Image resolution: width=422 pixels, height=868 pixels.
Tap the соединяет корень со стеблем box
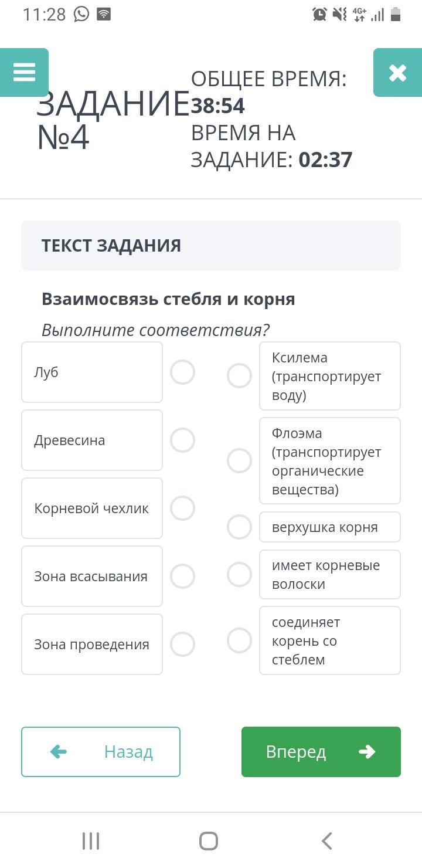pos(329,640)
